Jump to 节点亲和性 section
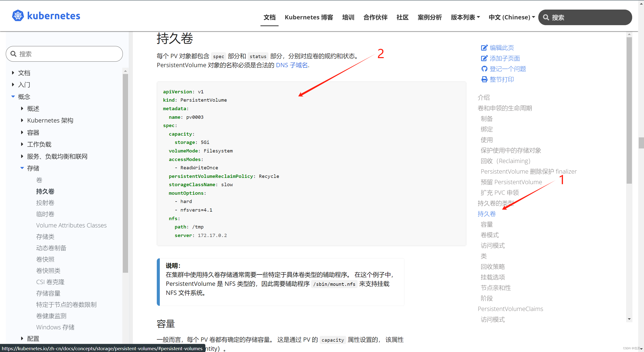 click(x=496, y=288)
